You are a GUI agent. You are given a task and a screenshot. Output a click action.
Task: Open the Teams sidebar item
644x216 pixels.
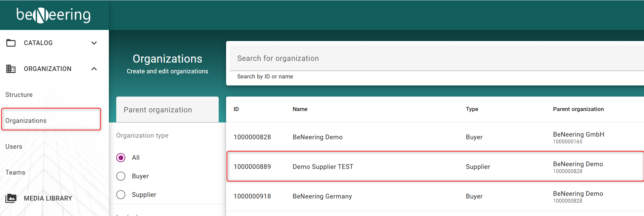(x=15, y=173)
